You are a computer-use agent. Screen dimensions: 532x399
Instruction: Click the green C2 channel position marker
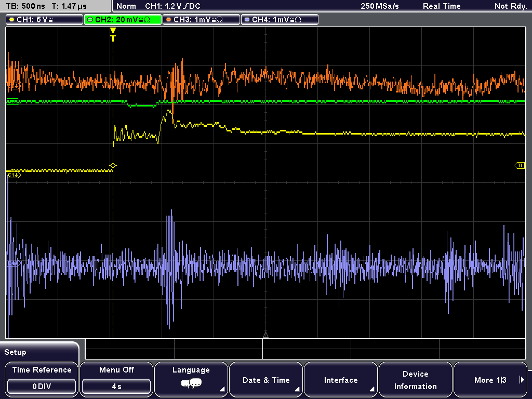[x=14, y=101]
